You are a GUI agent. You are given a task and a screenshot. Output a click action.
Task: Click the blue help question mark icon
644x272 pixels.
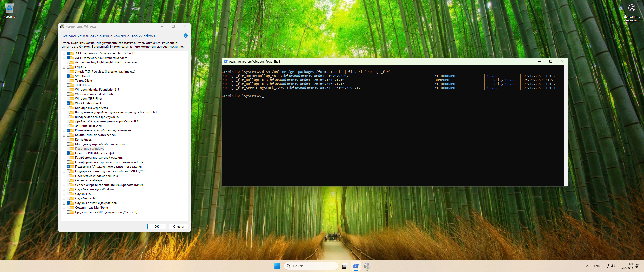185,36
